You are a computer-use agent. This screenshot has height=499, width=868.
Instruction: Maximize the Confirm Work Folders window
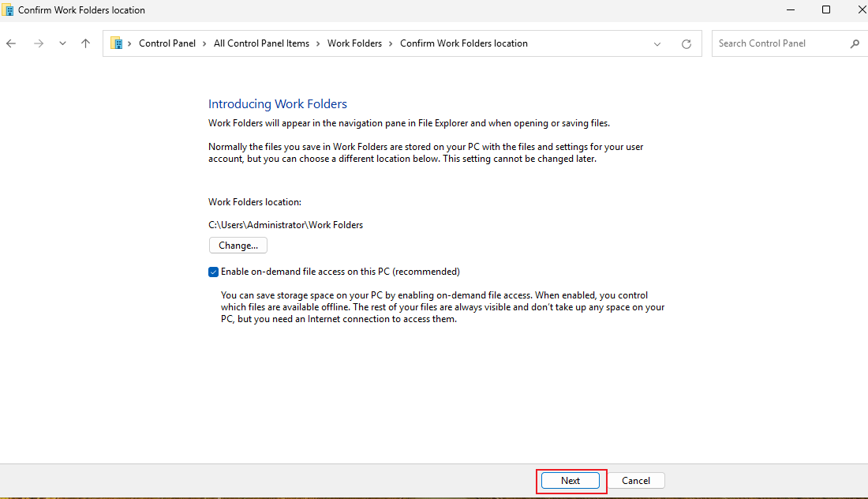pos(826,9)
